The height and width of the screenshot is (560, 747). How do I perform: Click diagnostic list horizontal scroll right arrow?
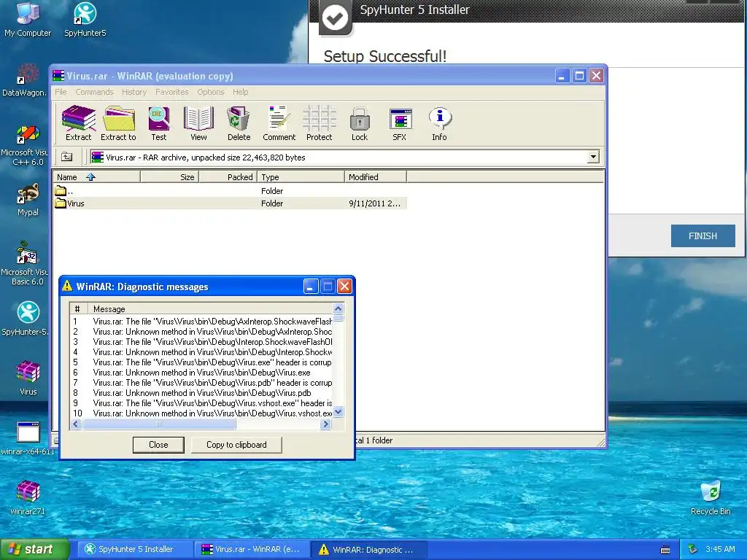point(326,424)
